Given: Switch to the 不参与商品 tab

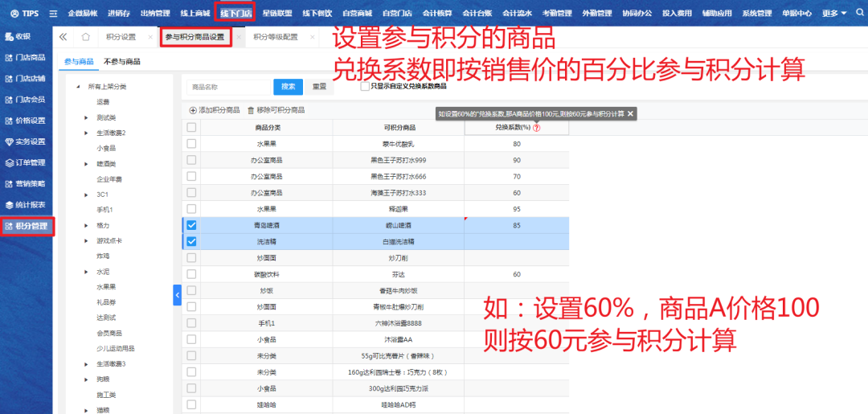Looking at the screenshot, I should 122,61.
